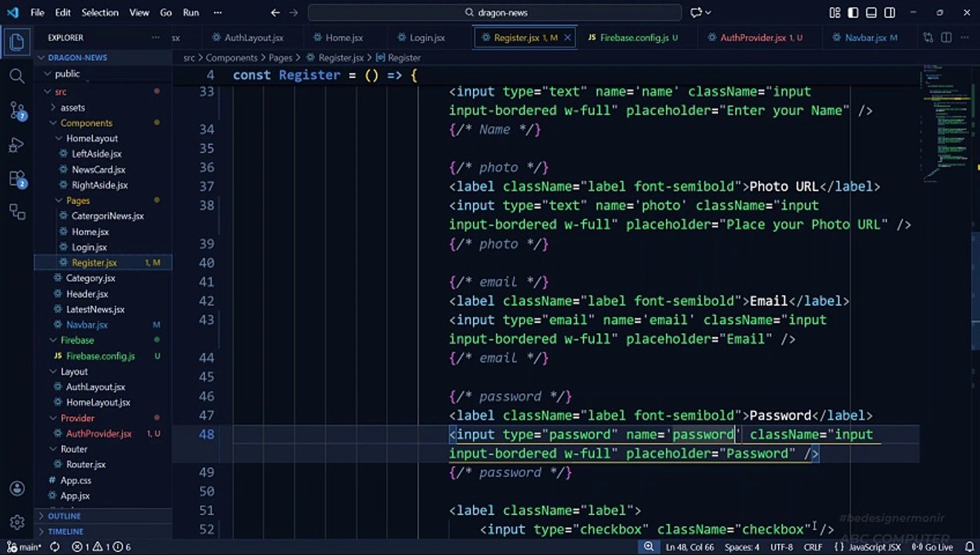Click the Go Live status bar button
This screenshot has height=555, width=980.
(x=932, y=547)
